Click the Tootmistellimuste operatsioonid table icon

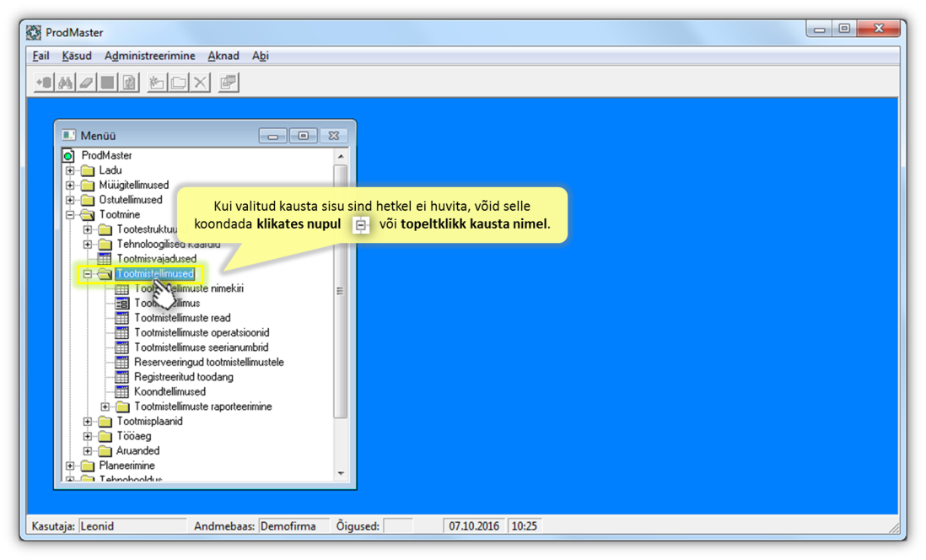click(x=121, y=332)
